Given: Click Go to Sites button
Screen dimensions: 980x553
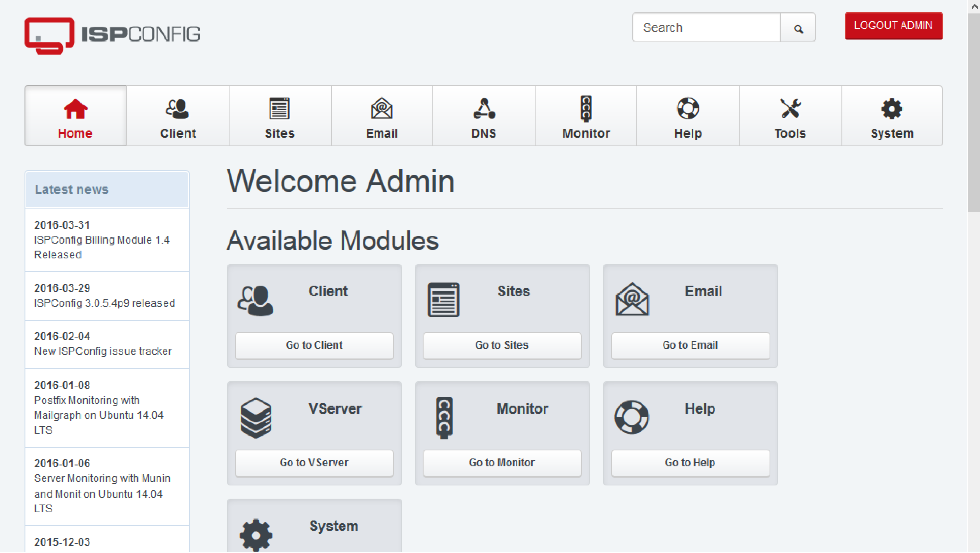Looking at the screenshot, I should click(x=502, y=344).
